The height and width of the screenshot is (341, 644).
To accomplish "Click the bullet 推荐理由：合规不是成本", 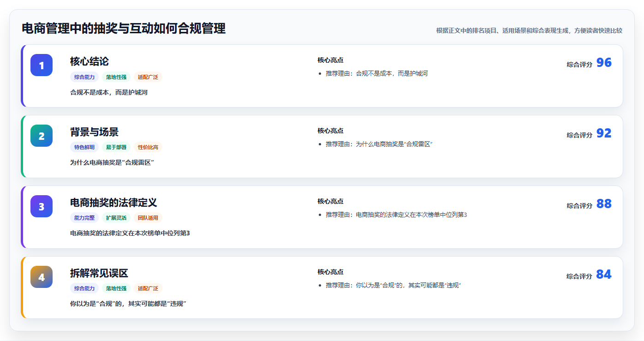I will (x=377, y=73).
